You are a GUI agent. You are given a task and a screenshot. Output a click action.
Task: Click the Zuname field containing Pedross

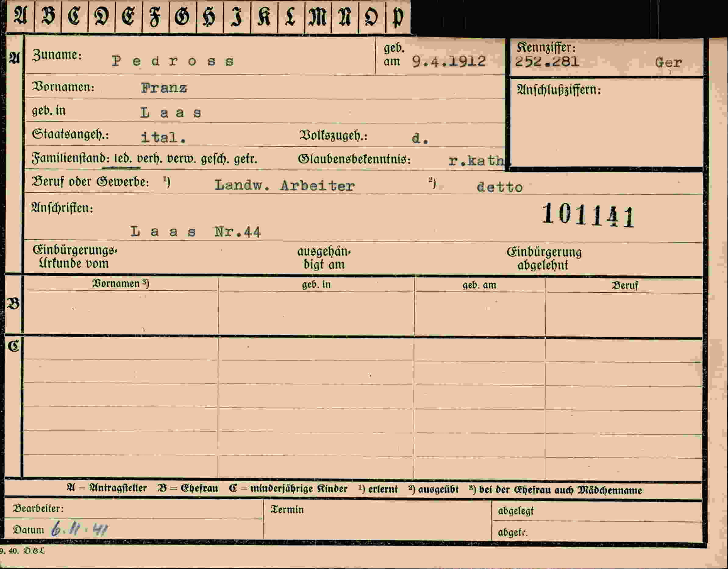pos(200,55)
